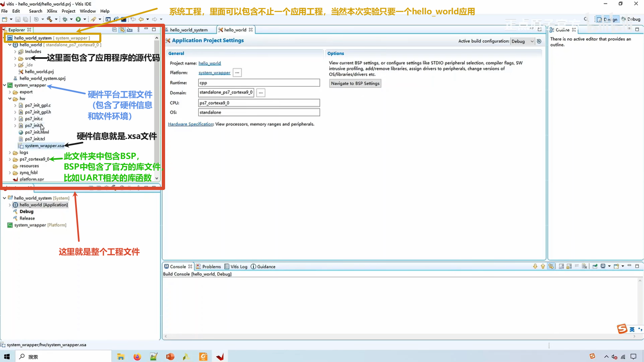
Task: Click the Open Console icon
Action: pos(616,266)
